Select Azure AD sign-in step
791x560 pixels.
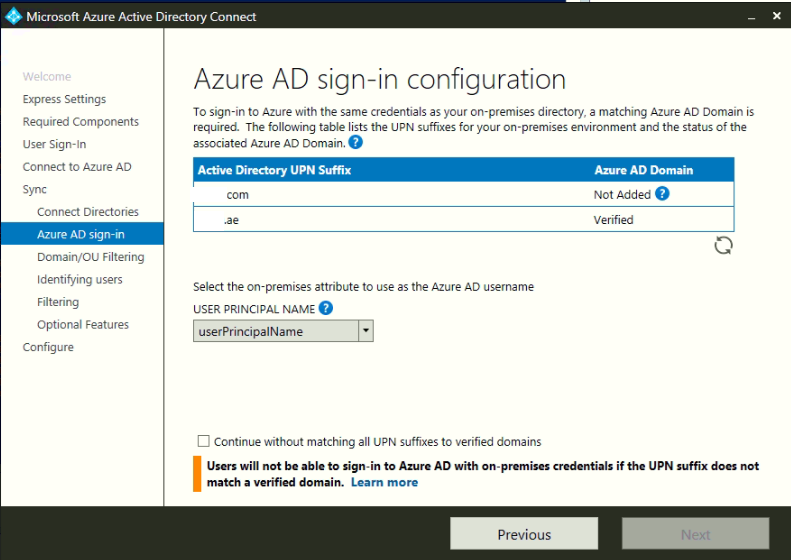[x=81, y=234]
